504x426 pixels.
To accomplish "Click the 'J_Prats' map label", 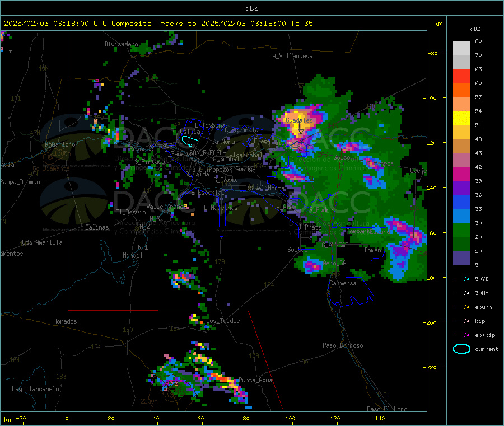I will point(310,227).
